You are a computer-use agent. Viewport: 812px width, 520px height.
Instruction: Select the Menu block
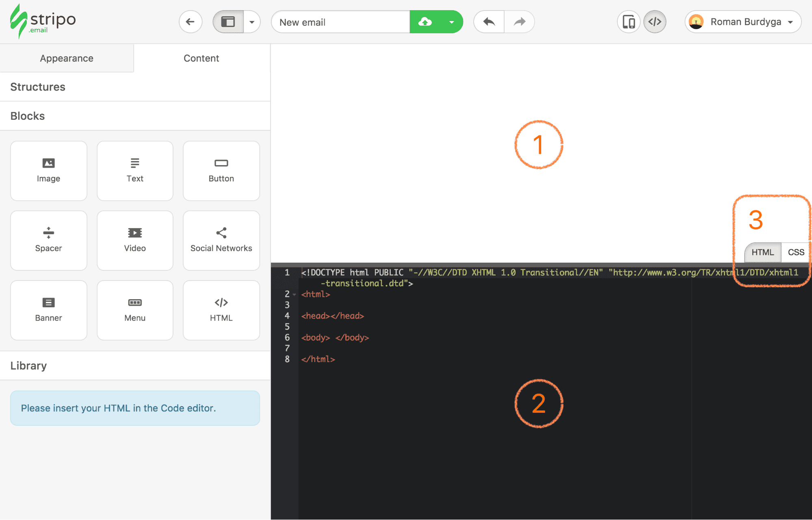click(134, 310)
